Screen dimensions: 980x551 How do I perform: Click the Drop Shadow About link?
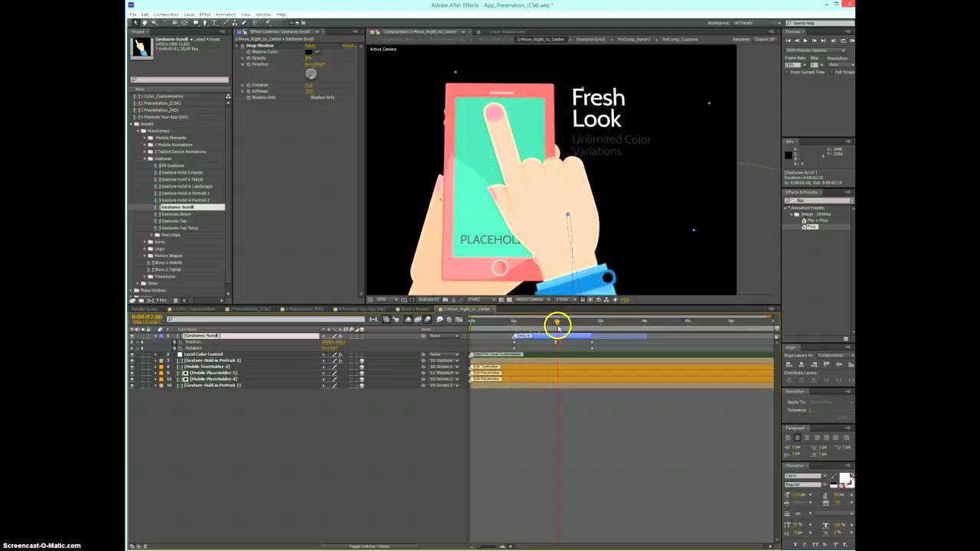pyautogui.click(x=348, y=46)
